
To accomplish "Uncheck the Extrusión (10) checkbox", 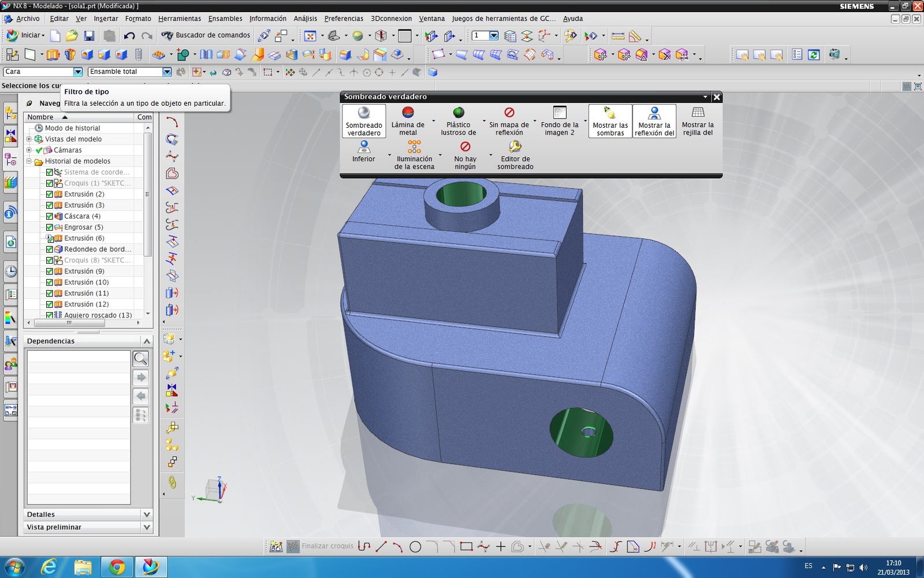I will (x=50, y=282).
